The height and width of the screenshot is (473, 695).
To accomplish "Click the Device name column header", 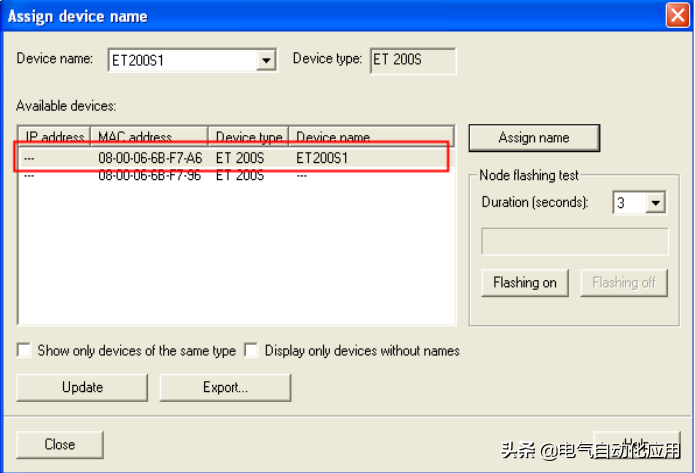I will coord(370,137).
